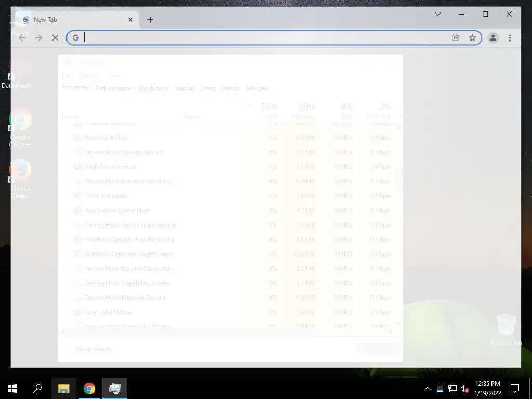Click the blue tray icon beside the chevron

440,389
